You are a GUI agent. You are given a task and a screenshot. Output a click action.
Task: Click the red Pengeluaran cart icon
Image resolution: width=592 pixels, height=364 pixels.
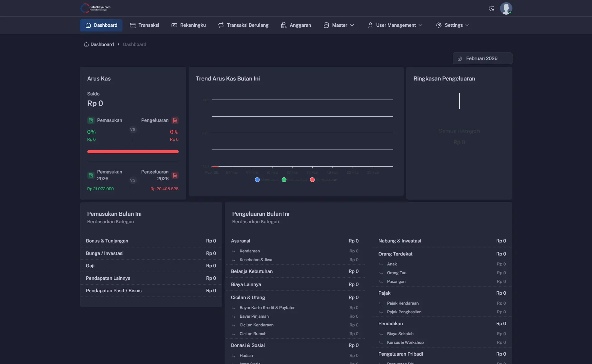coord(175,120)
